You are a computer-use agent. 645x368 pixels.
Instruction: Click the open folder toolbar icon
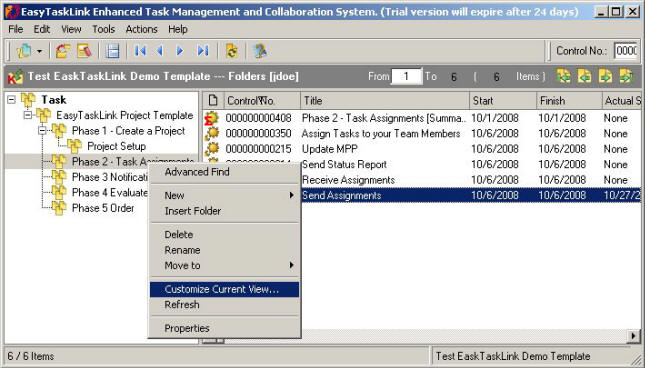click(x=62, y=51)
